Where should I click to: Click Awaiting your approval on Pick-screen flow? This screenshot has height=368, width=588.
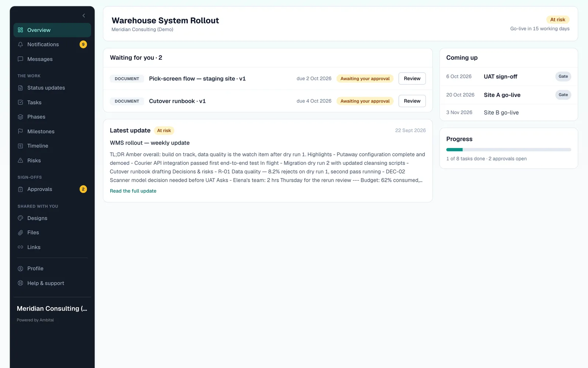(x=365, y=79)
